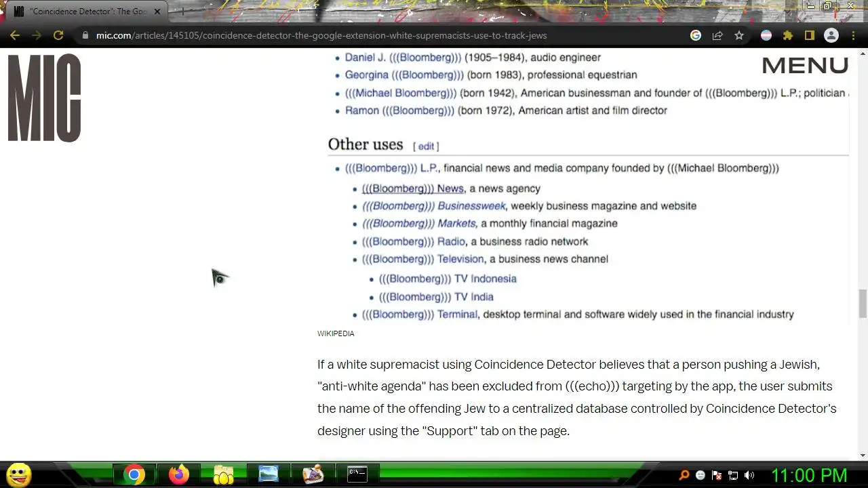Open (((Bloomberg))) TV Indonesia link
Viewport: 868px width, 488px height.
(448, 279)
